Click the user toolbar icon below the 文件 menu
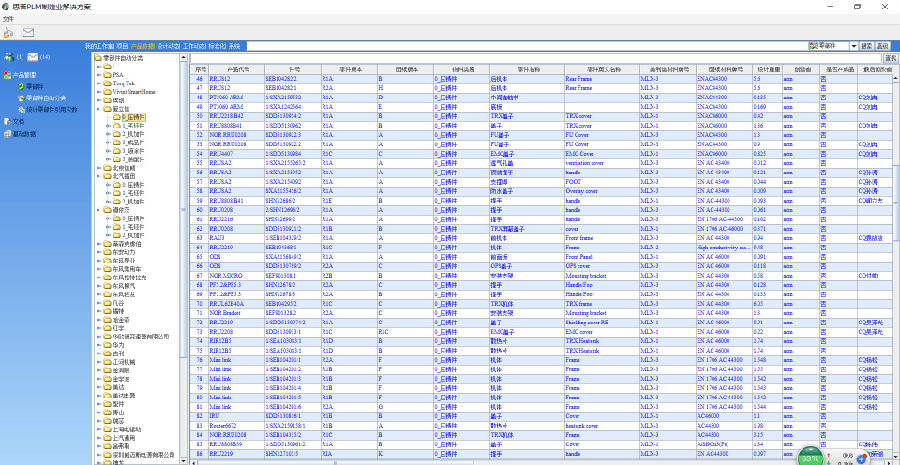Image resolution: width=900 pixels, height=465 pixels. pos(8,32)
